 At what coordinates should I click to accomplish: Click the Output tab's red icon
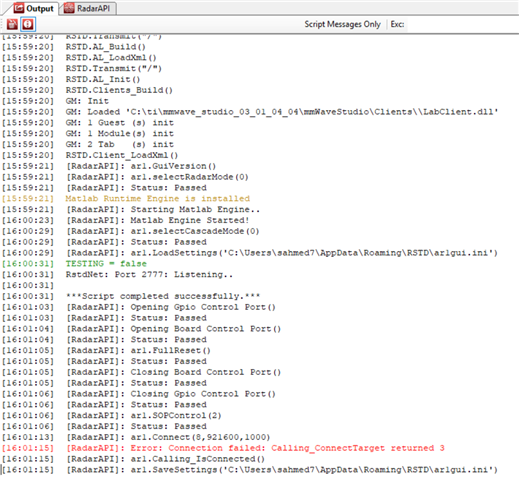click(x=19, y=8)
